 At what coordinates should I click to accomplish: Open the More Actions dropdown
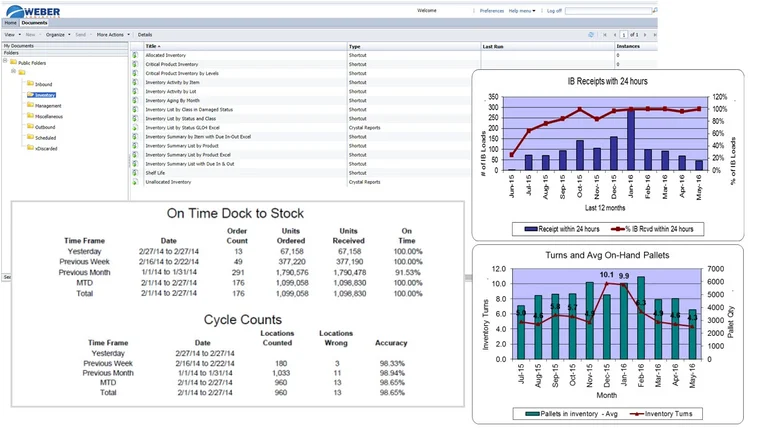pyautogui.click(x=111, y=34)
